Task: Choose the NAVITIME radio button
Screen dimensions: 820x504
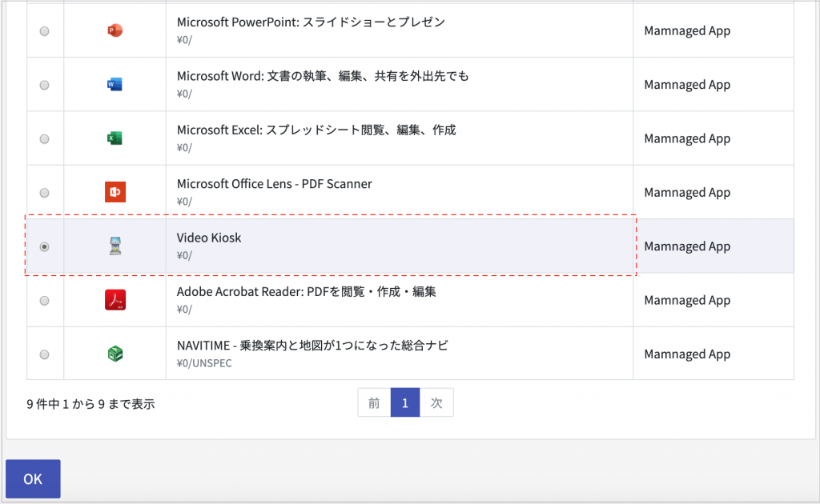Action: pyautogui.click(x=44, y=354)
